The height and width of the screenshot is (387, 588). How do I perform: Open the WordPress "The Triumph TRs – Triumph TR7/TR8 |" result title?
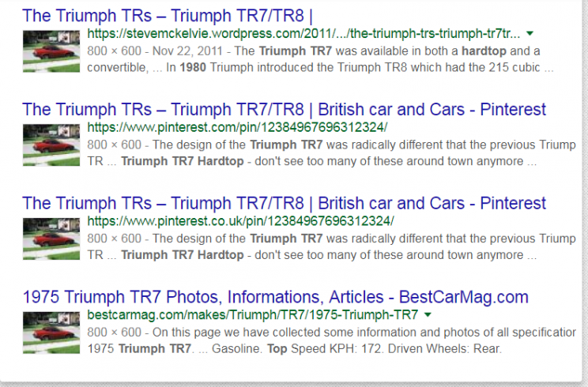[168, 16]
